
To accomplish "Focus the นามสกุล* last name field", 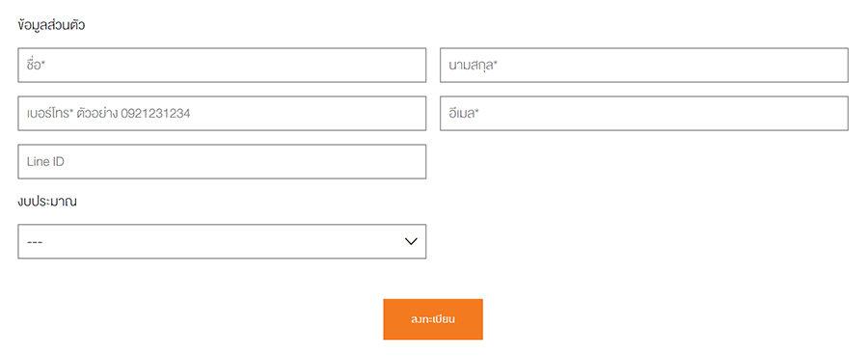I will click(x=644, y=66).
